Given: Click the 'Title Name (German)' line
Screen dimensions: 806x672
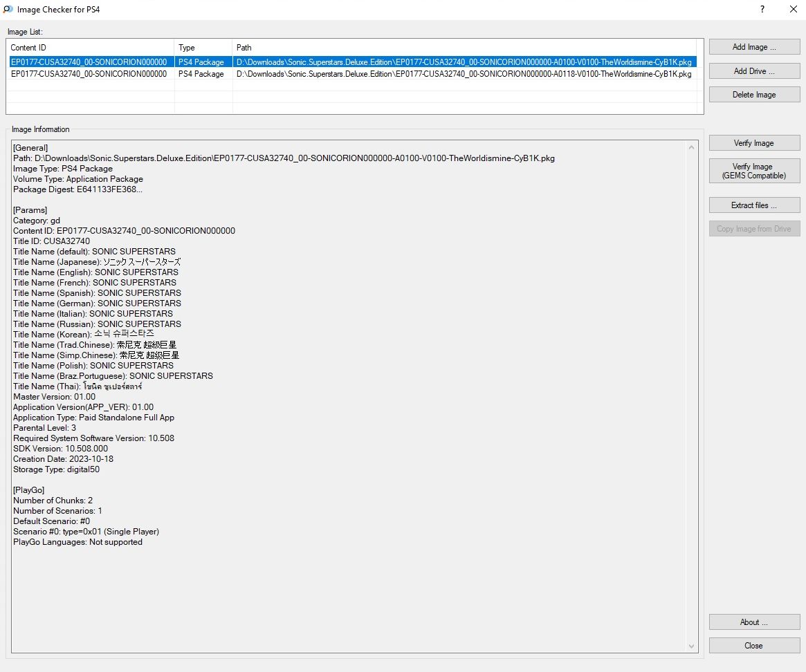Looking at the screenshot, I should [x=97, y=303].
